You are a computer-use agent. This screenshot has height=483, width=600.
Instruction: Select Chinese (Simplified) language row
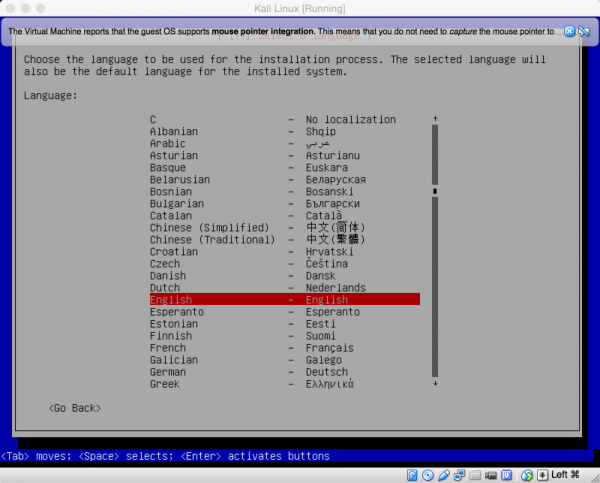coord(285,228)
